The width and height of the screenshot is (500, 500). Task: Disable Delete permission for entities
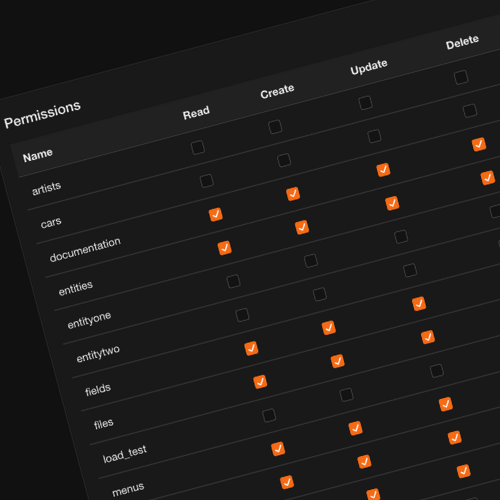tap(488, 178)
